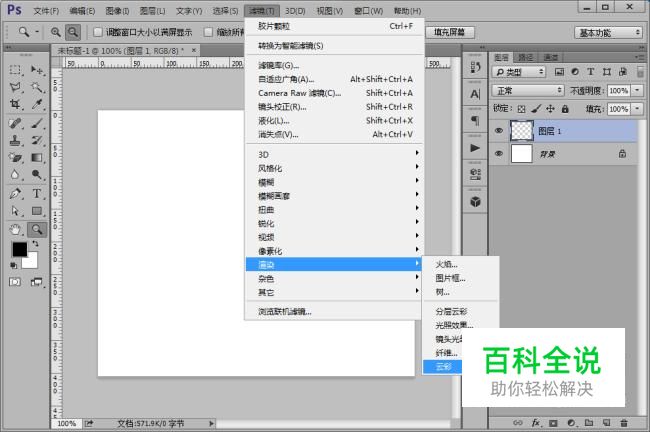
Task: Select the Hand tool
Action: (15, 229)
